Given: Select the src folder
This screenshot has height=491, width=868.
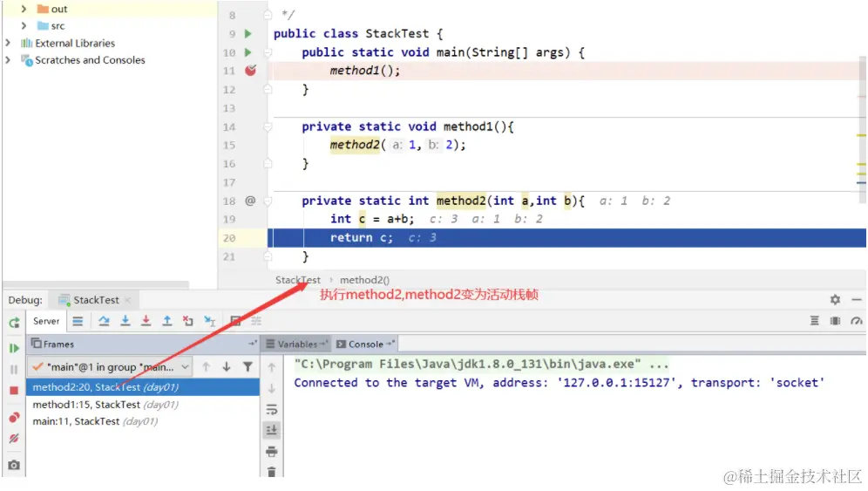Looking at the screenshot, I should click(x=51, y=25).
